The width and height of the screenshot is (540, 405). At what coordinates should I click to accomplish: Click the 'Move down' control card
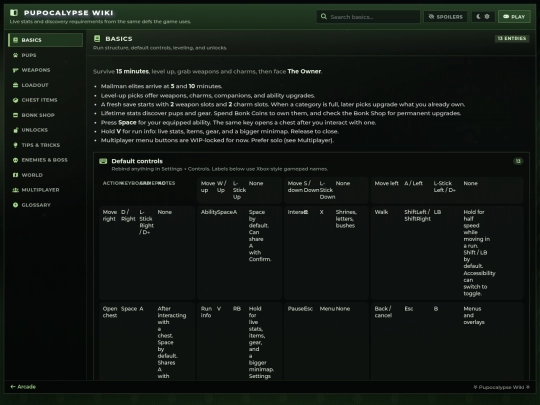tap(326, 190)
